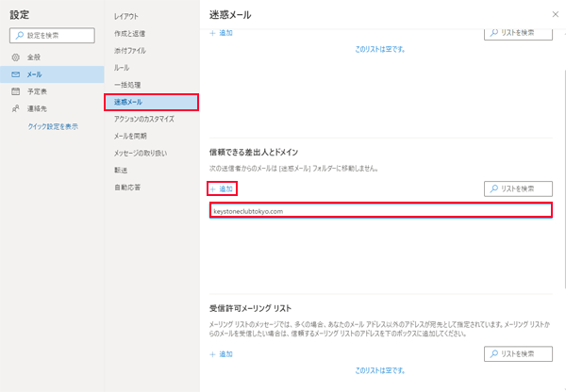
Task: Search the trusted senders list
Action: (518, 188)
